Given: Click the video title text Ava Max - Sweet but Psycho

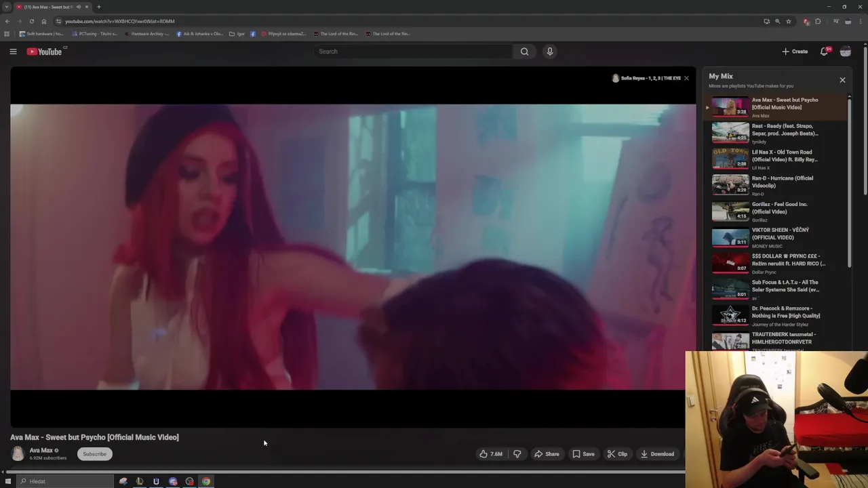Looking at the screenshot, I should pos(94,437).
